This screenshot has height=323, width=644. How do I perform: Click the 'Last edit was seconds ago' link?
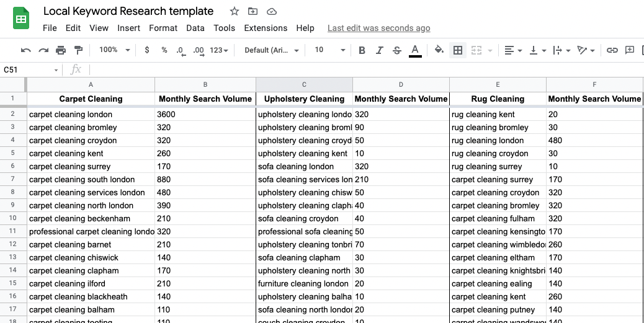click(378, 28)
